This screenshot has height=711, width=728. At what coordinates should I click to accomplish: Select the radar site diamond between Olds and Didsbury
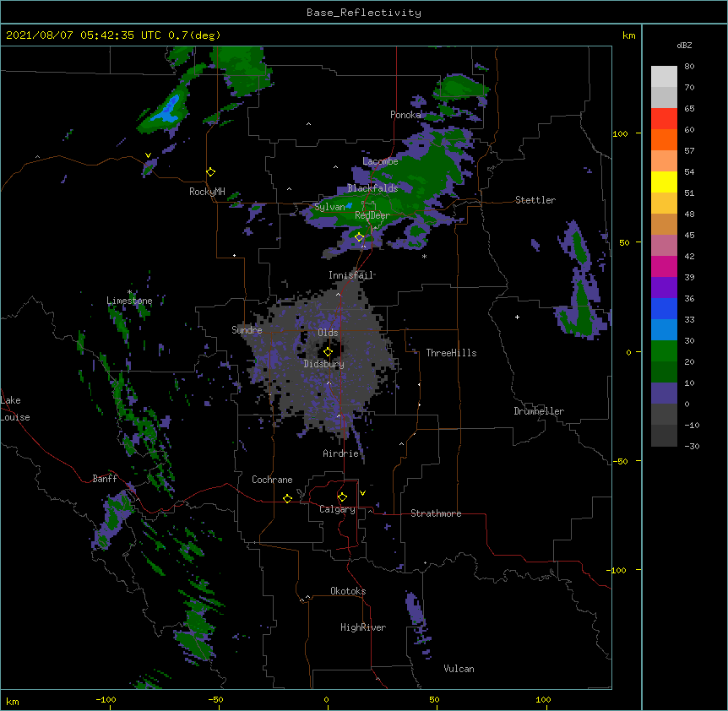[x=328, y=352]
